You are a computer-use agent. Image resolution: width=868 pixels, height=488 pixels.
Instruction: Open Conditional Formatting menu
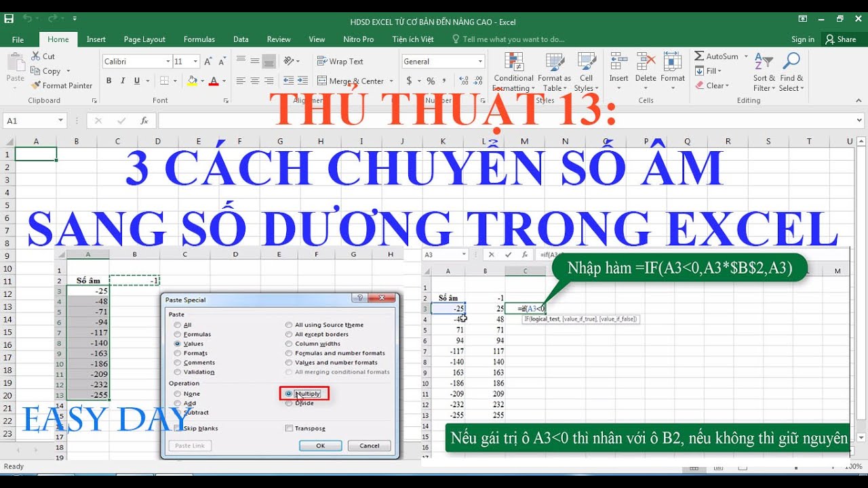(513, 72)
